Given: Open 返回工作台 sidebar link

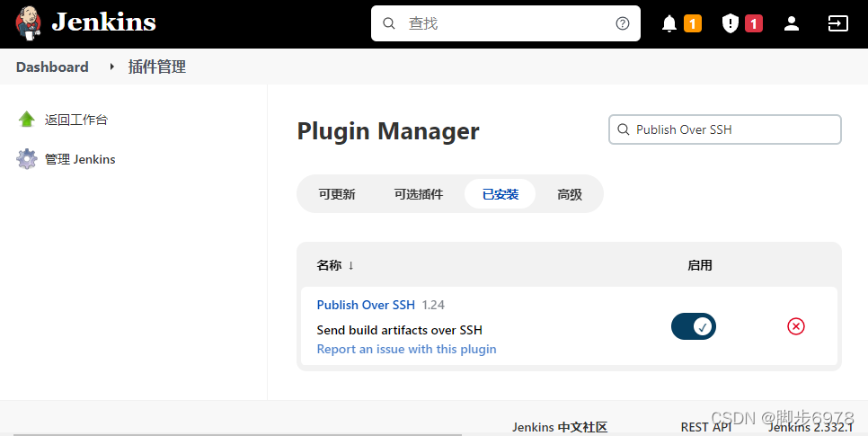Looking at the screenshot, I should (x=76, y=120).
